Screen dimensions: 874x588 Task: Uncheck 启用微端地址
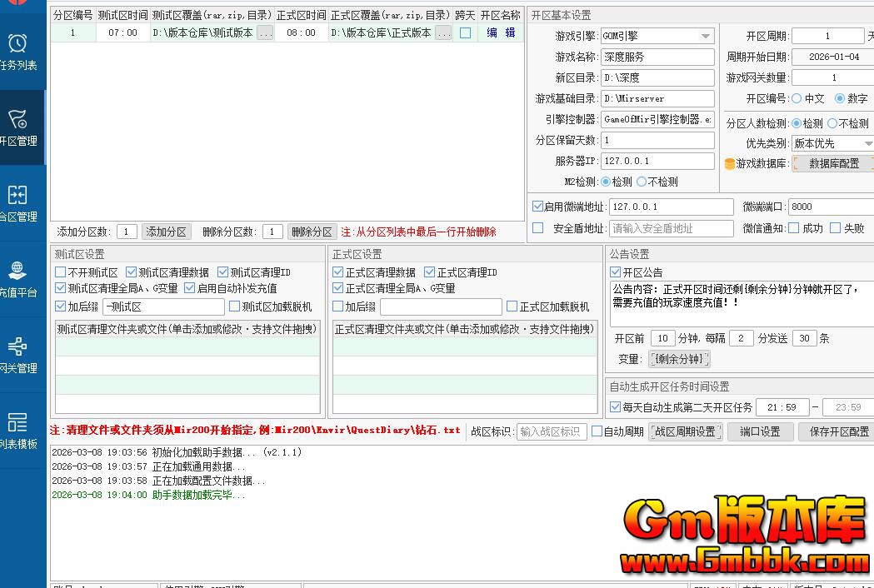537,207
